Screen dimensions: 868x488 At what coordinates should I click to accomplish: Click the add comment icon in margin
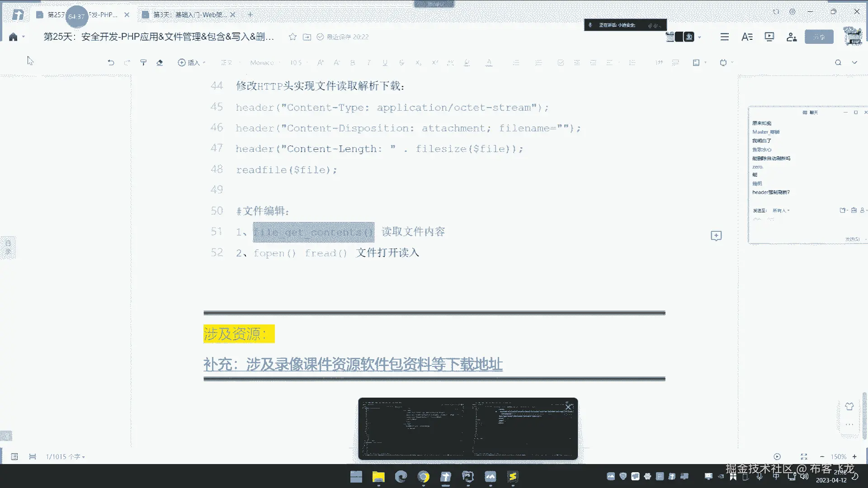(x=716, y=236)
